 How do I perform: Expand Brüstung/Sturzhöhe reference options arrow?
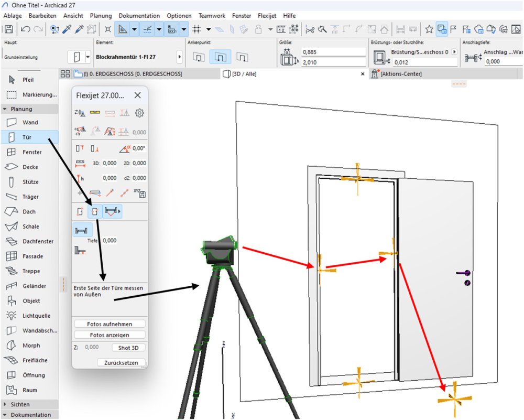(454, 52)
